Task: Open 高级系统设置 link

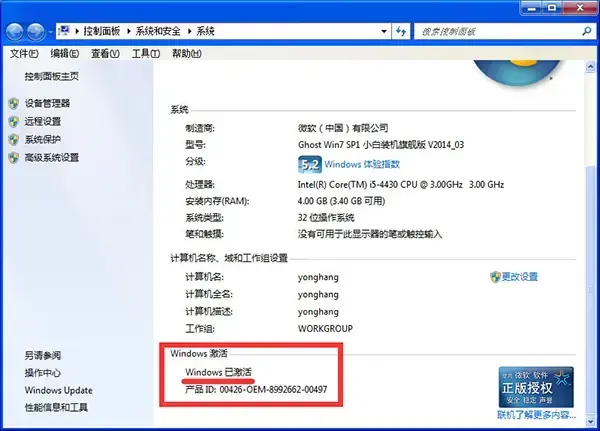Action: click(52, 158)
